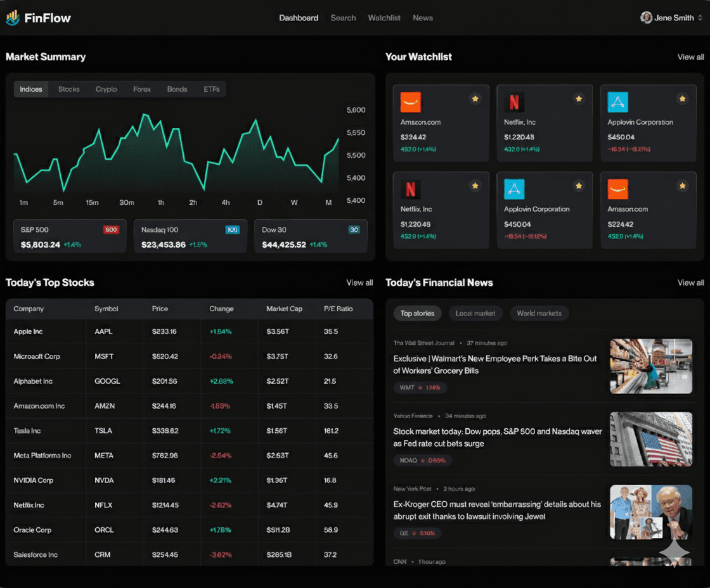Viewport: 710px width, 588px height.
Task: Select the World markets news filter
Action: tap(539, 313)
